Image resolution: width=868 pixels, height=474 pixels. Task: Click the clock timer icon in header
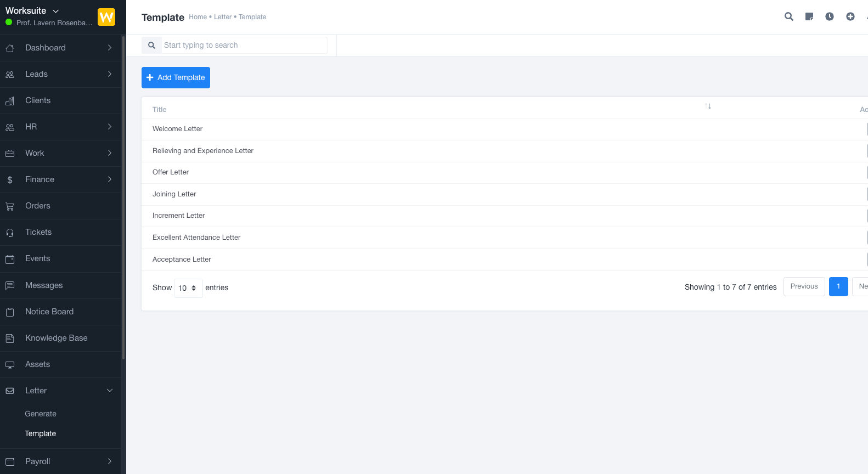tap(830, 16)
